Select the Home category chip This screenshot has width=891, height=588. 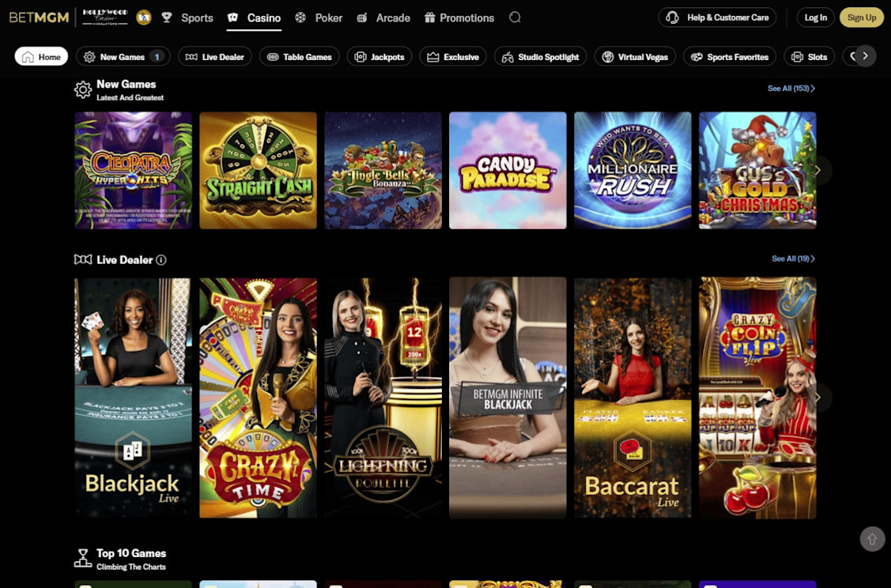point(41,56)
